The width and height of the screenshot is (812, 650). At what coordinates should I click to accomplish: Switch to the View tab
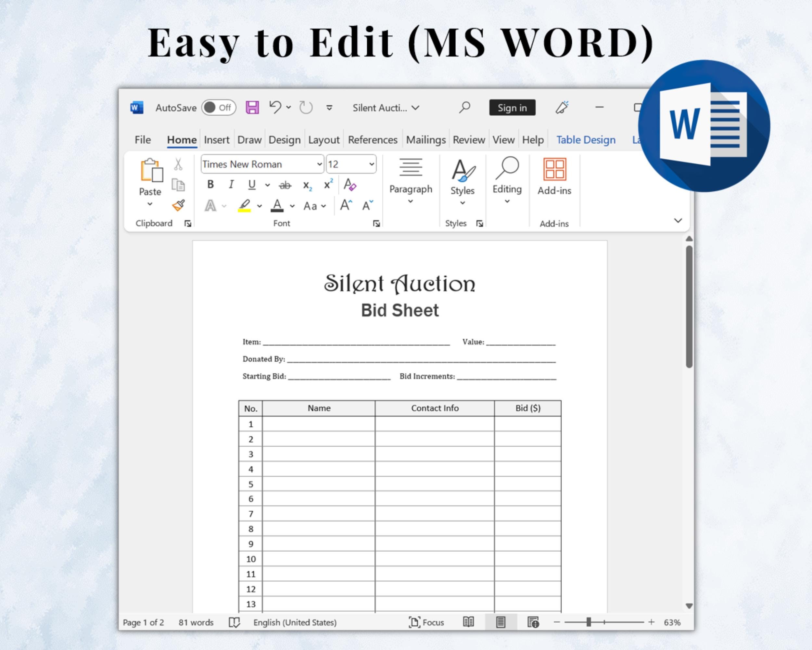[x=503, y=140]
